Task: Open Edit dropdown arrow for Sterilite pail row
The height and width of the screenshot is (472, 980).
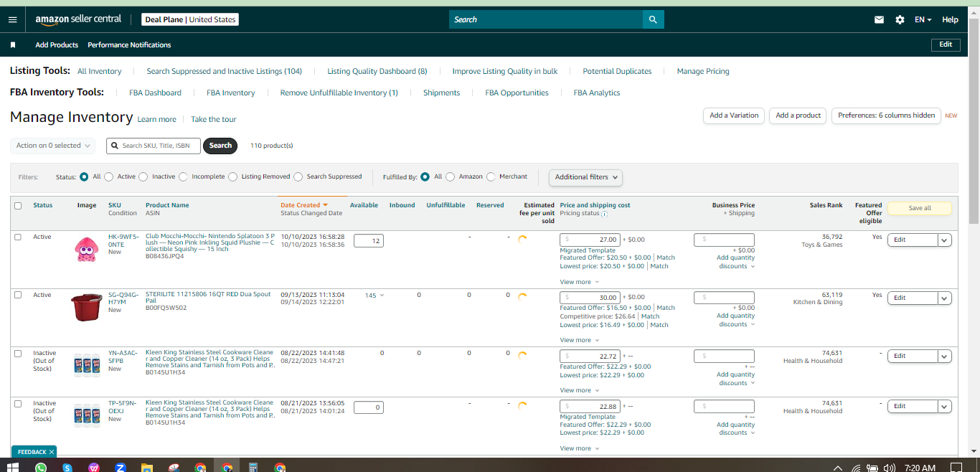Action: 945,298
